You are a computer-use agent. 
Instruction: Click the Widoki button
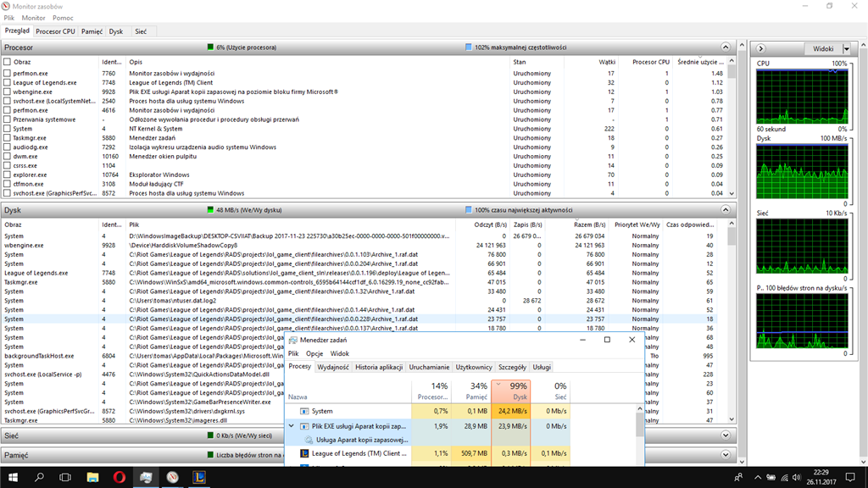[823, 48]
